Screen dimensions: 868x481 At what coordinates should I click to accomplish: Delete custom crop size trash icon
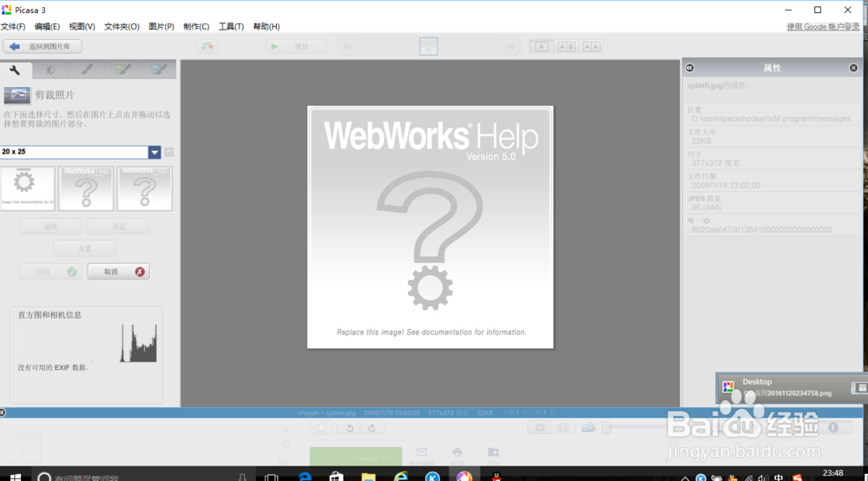click(x=169, y=152)
